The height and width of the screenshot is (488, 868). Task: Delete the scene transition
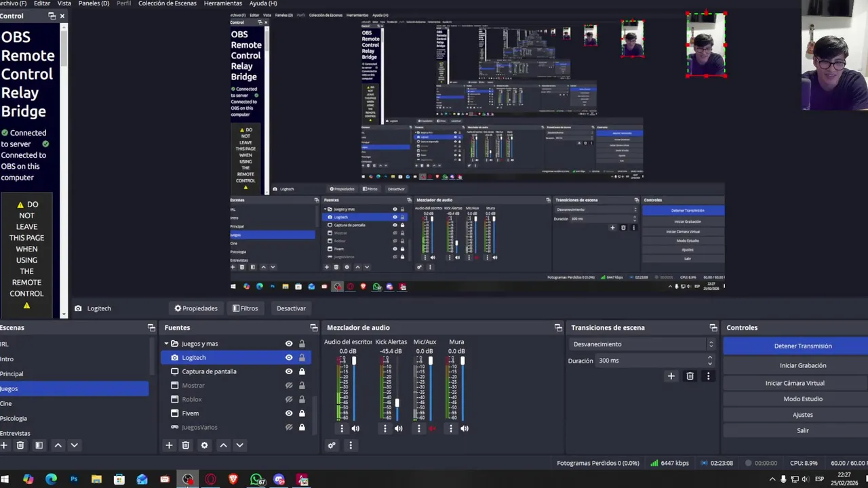coord(690,376)
